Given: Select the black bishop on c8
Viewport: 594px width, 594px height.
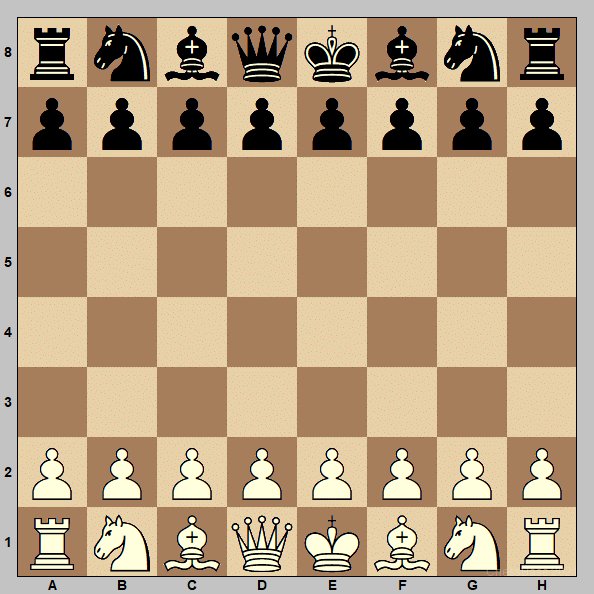Looking at the screenshot, I should point(192,53).
